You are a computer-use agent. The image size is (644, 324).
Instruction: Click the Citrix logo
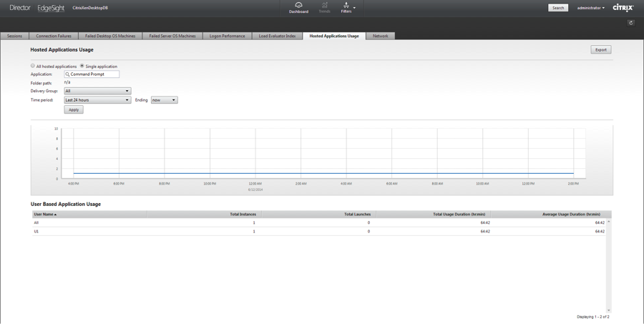tap(623, 8)
